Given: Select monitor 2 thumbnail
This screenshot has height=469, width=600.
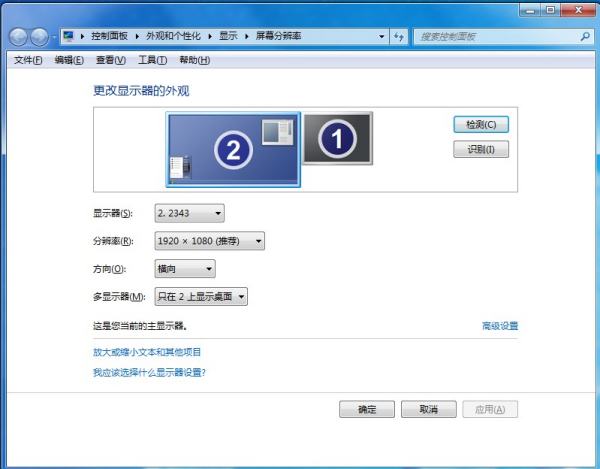Looking at the screenshot, I should click(233, 150).
